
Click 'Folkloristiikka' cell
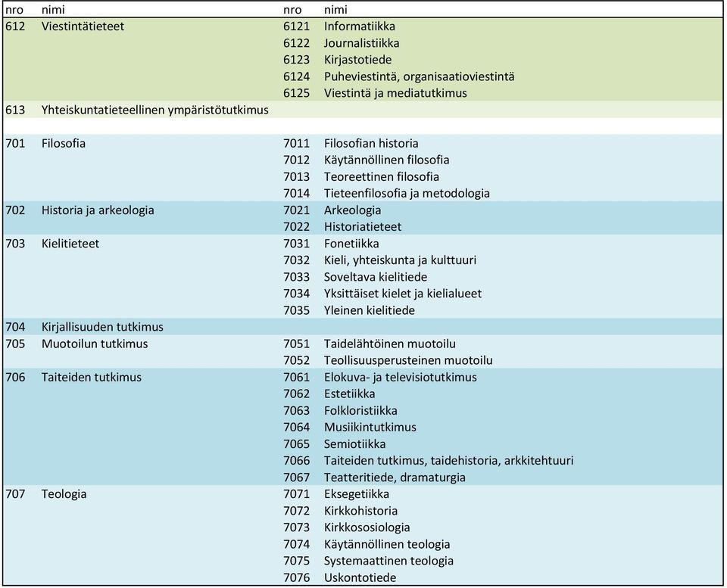pos(360,410)
